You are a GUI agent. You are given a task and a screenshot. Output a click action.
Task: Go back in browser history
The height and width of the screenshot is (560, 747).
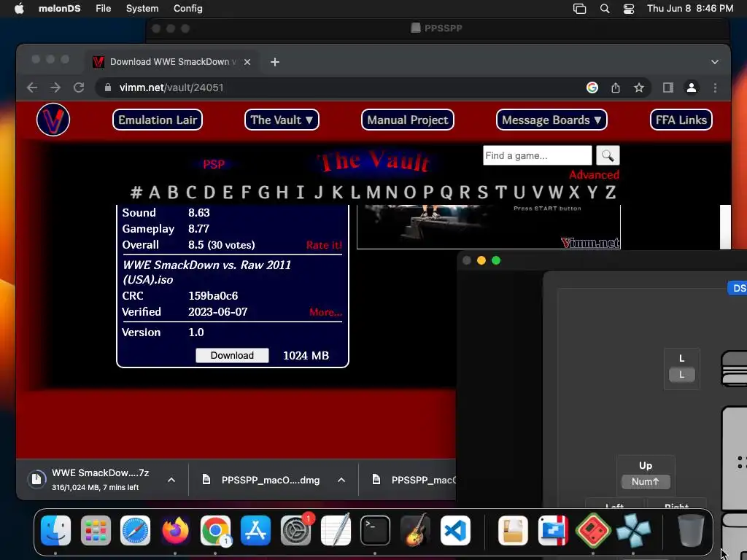click(32, 87)
